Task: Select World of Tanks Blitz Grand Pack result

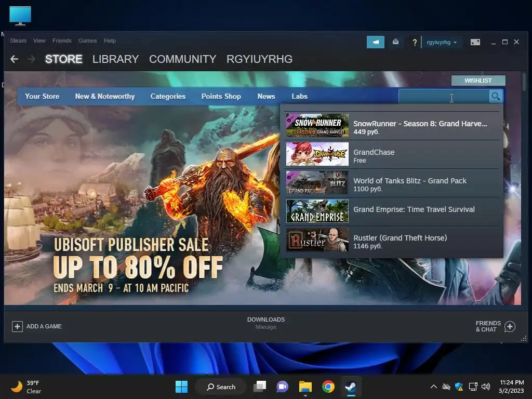Action: click(x=392, y=182)
